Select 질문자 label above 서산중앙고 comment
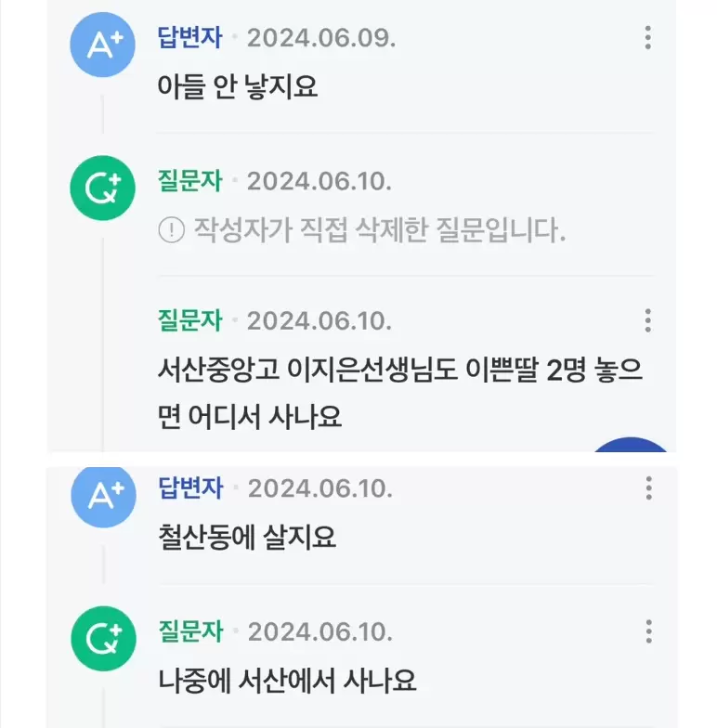Screen dimensions: 717x728 189,320
